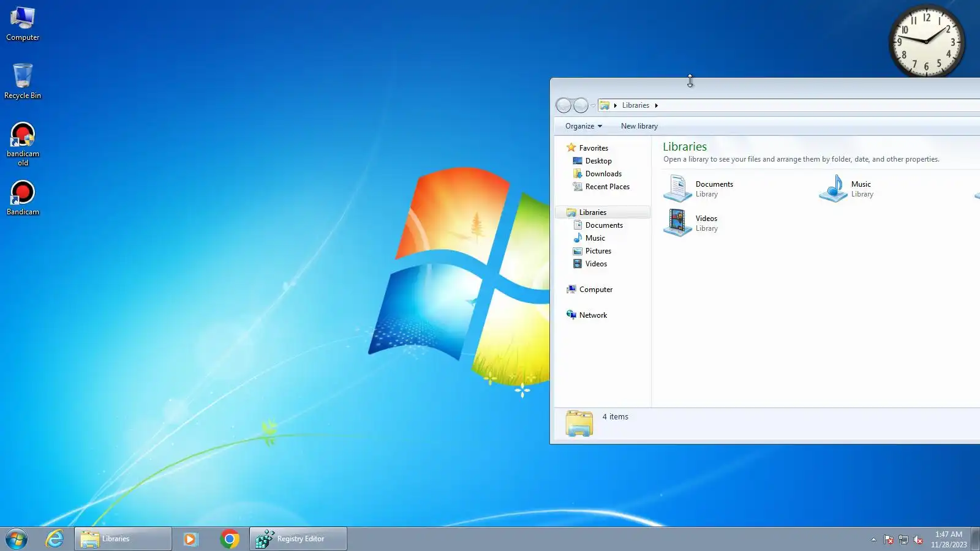The width and height of the screenshot is (980, 551).
Task: Click the Show desktop button on taskbar
Action: pos(975,539)
